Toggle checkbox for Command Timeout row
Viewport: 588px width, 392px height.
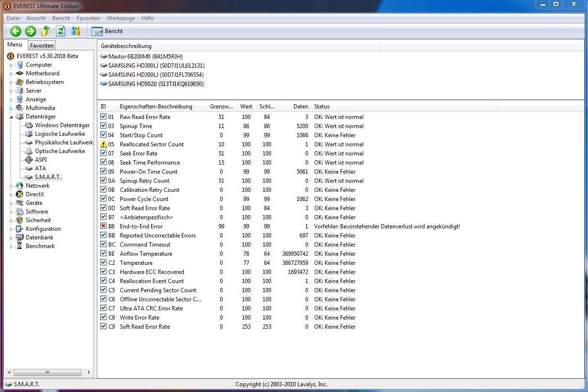pyautogui.click(x=103, y=245)
